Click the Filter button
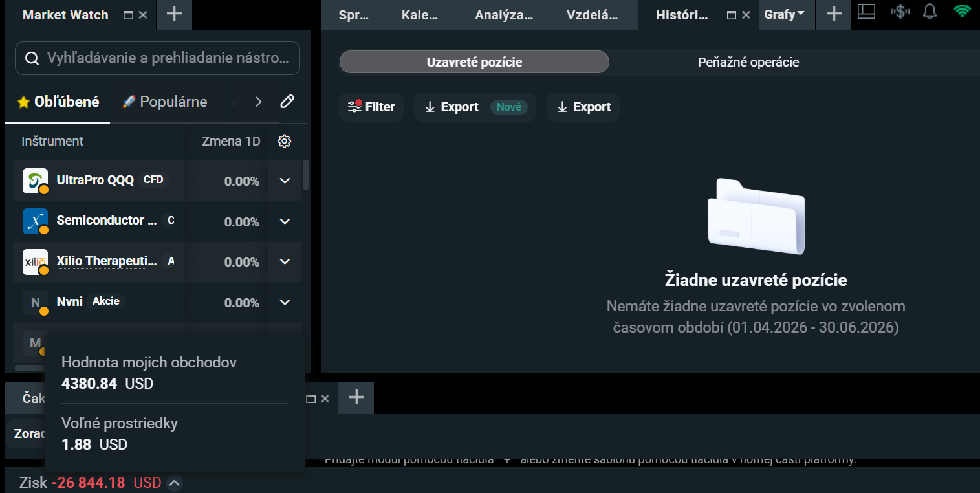The width and height of the screenshot is (980, 493). click(371, 107)
